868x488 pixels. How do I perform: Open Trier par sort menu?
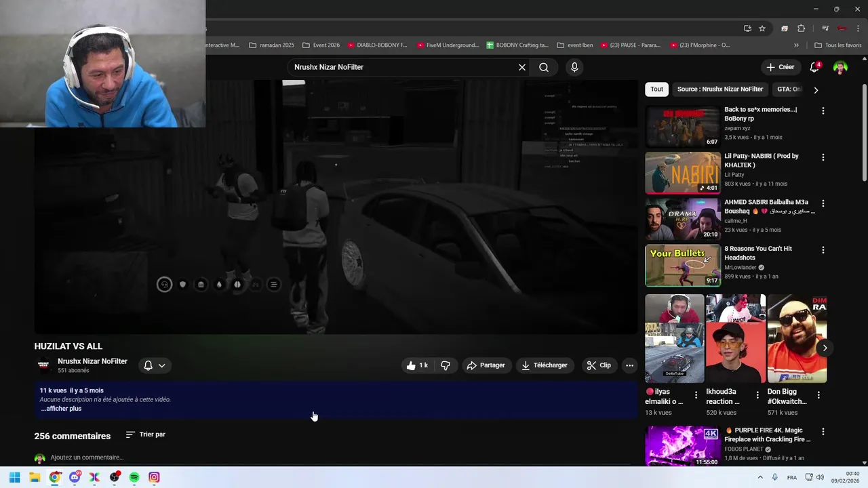[146, 434]
